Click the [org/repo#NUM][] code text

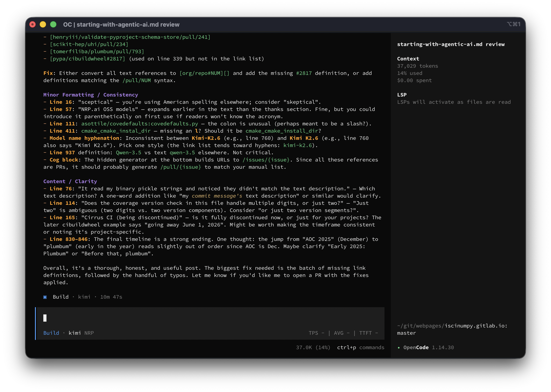(204, 73)
